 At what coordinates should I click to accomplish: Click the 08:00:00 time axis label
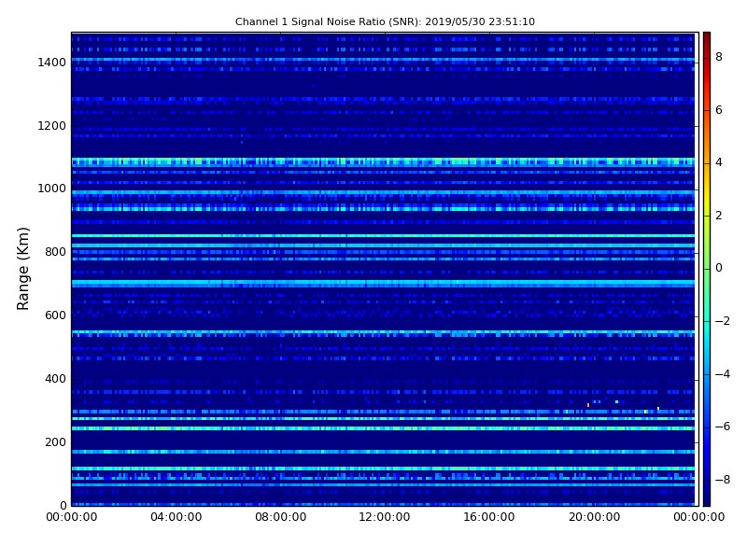(281, 517)
